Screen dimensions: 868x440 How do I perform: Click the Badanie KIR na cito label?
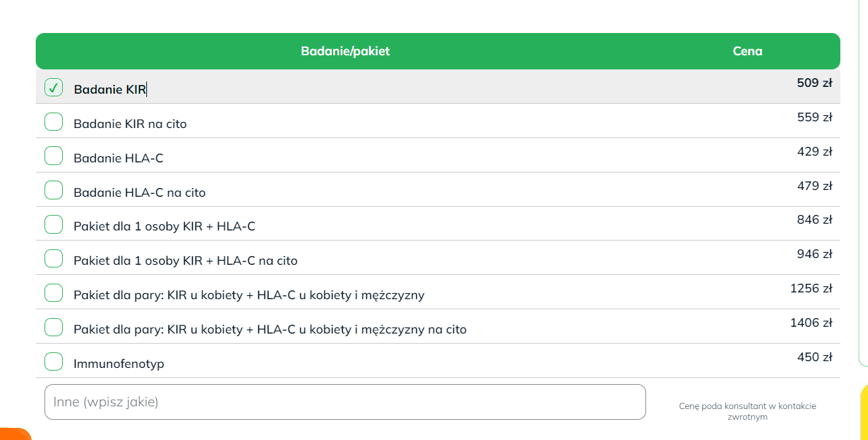(x=130, y=124)
